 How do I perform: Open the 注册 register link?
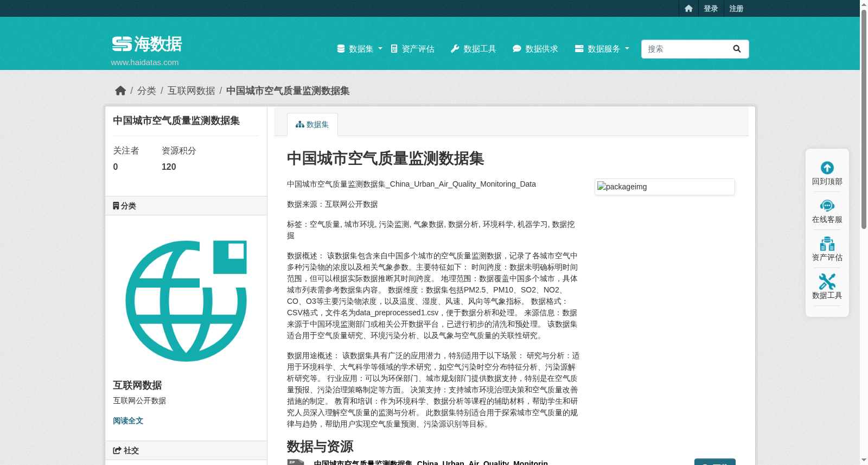pos(736,9)
